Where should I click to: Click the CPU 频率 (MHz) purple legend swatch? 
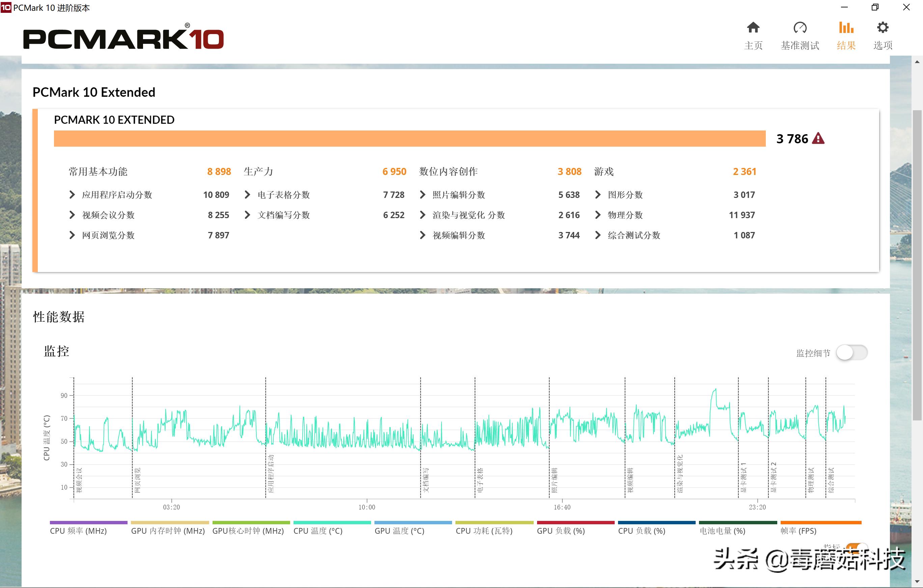pos(88,523)
